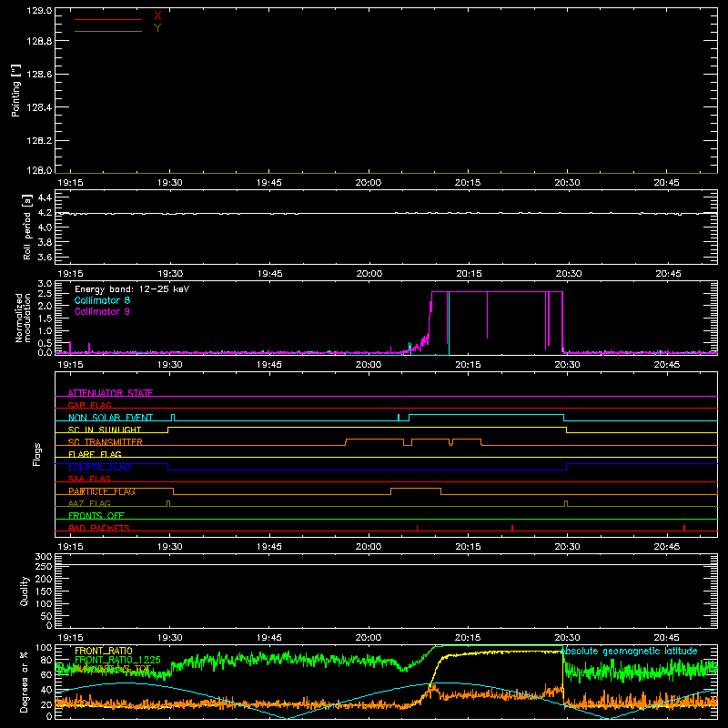Click the 'Energy band: 12-25 keV' label
Screen dimensions: 728x728
(x=132, y=289)
